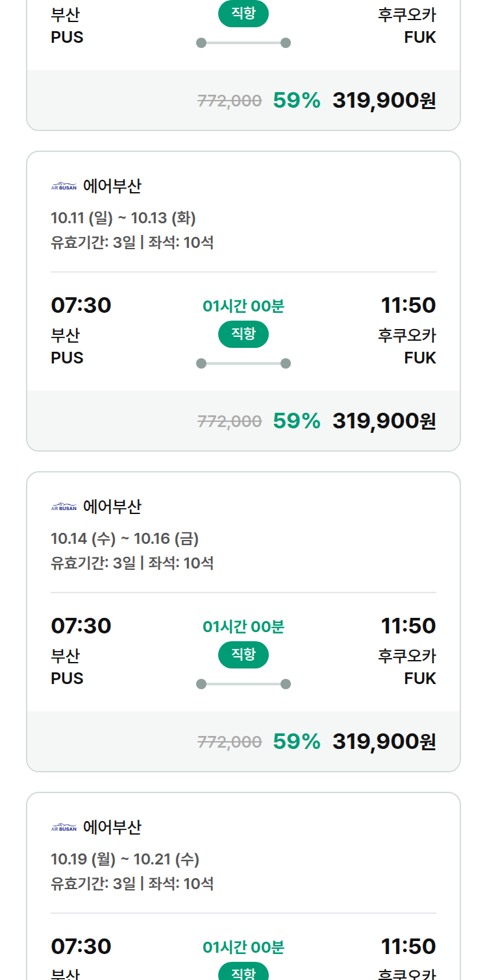
Task: Click the Air Busan logo on the 10.19 card
Action: (64, 828)
